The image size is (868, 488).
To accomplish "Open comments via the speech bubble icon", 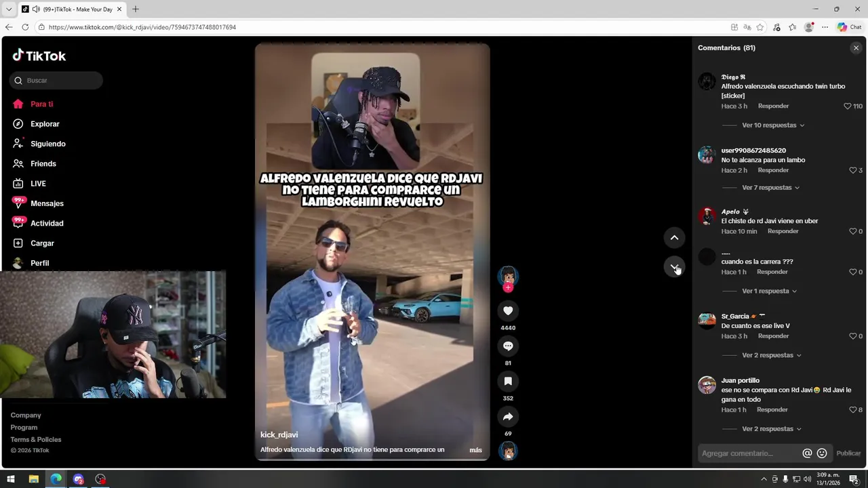I will [x=508, y=346].
